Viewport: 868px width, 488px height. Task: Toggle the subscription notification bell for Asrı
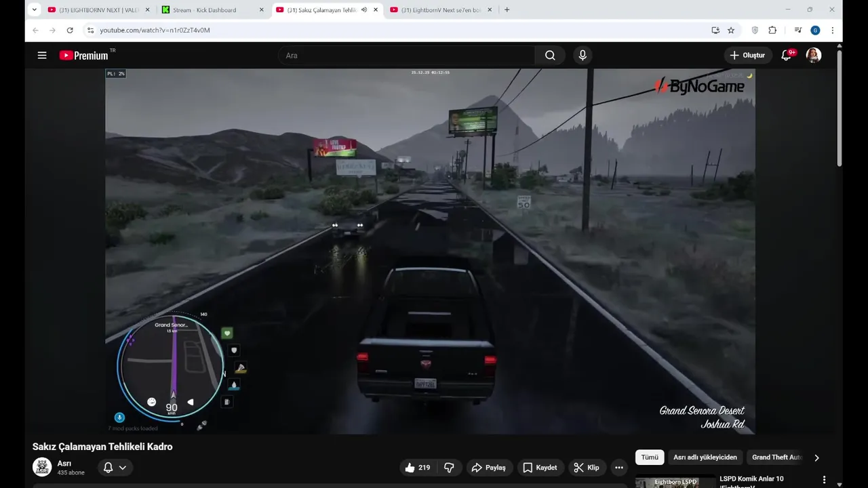pos(108,468)
